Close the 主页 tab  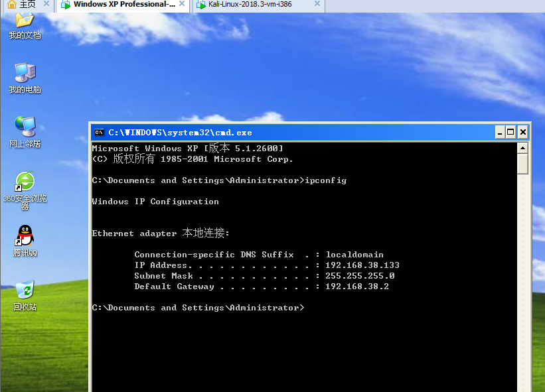(46, 4)
